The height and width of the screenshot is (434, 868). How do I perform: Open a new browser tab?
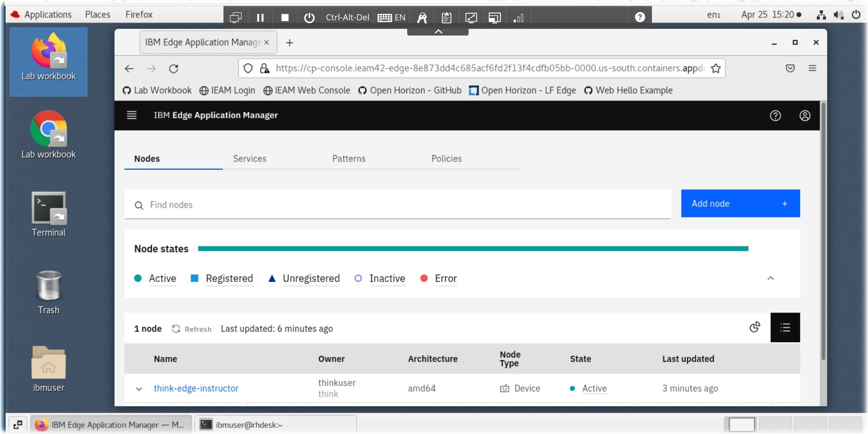(289, 42)
